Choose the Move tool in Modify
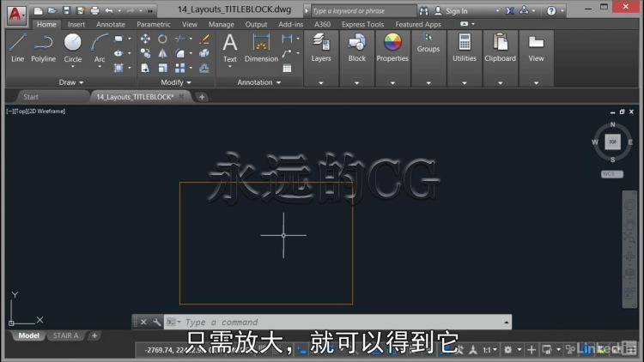The width and height of the screenshot is (644, 362). tap(145, 39)
